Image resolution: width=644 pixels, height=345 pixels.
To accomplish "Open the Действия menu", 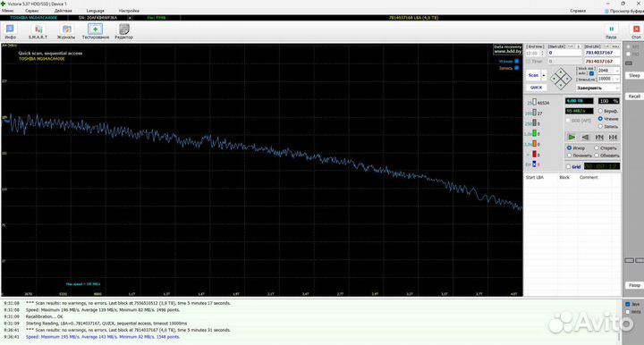I will 63,11.
